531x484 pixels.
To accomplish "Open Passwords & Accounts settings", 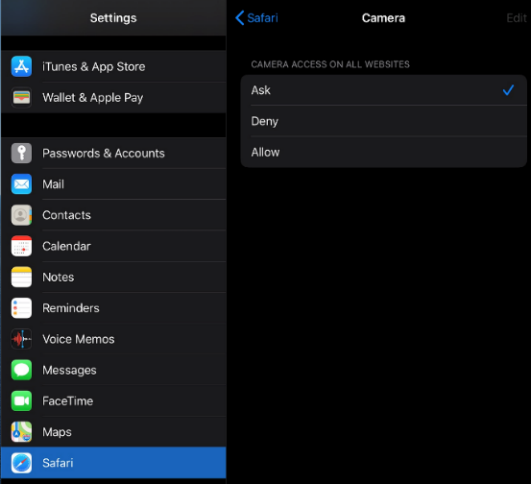I will coord(113,153).
